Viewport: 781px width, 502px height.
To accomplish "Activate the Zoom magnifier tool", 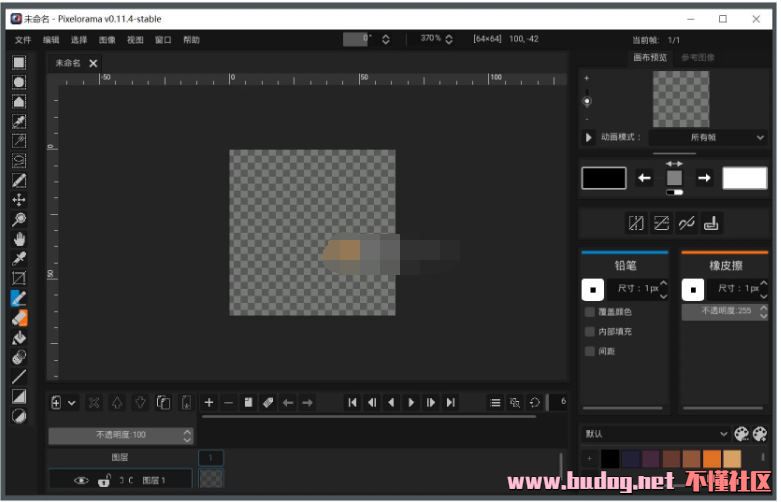I will click(x=19, y=220).
